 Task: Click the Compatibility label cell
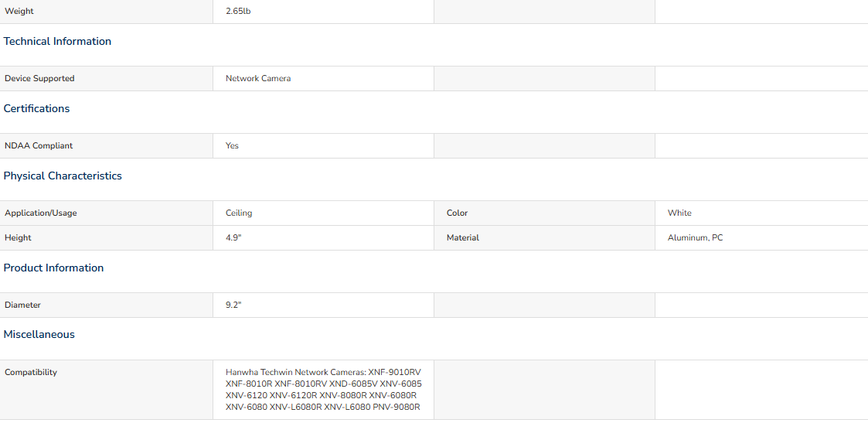coord(107,390)
